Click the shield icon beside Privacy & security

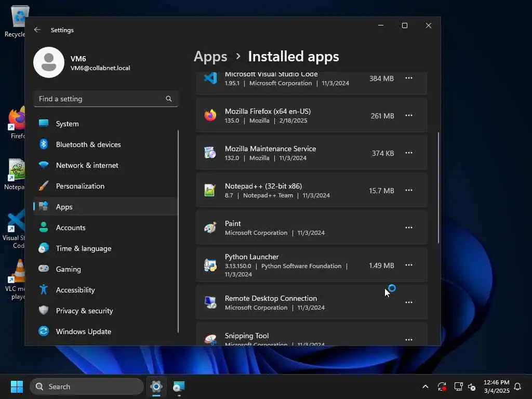[44, 310]
